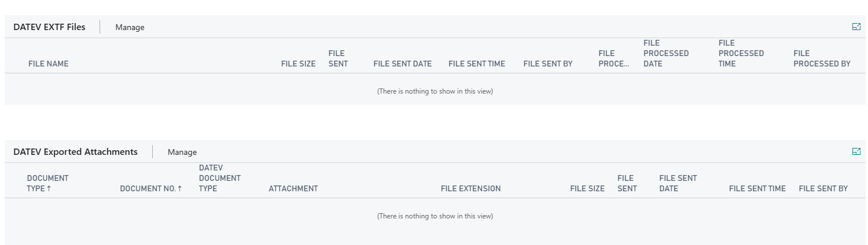This screenshot has height=245, width=868.
Task: Click the File Extension column header
Action: point(470,188)
